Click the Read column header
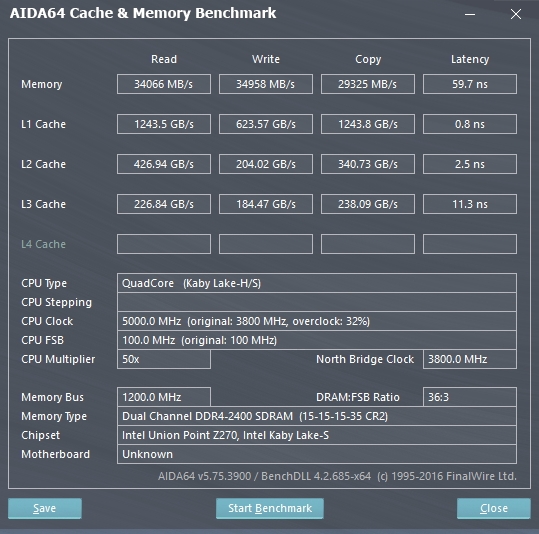The width and height of the screenshot is (539, 534). pyautogui.click(x=164, y=59)
